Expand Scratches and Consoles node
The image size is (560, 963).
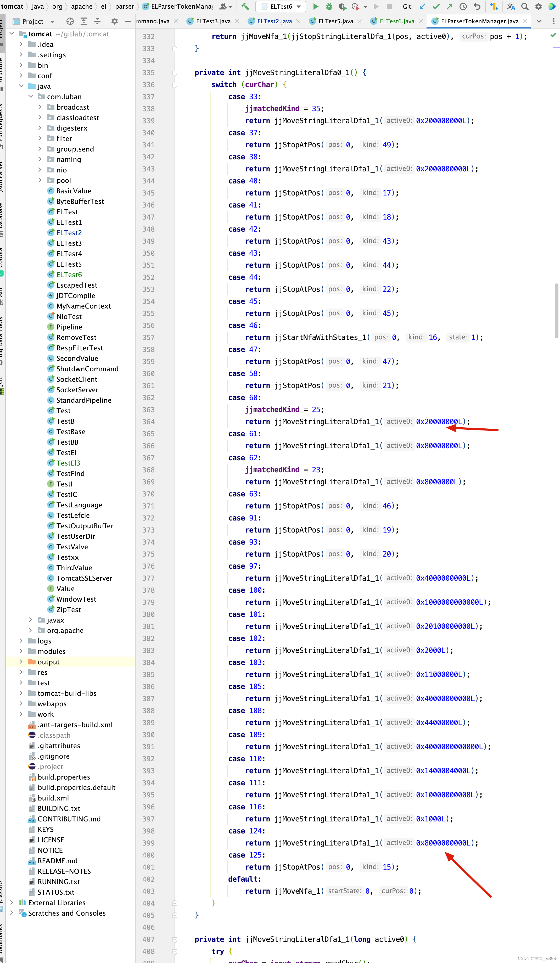pyautogui.click(x=12, y=912)
